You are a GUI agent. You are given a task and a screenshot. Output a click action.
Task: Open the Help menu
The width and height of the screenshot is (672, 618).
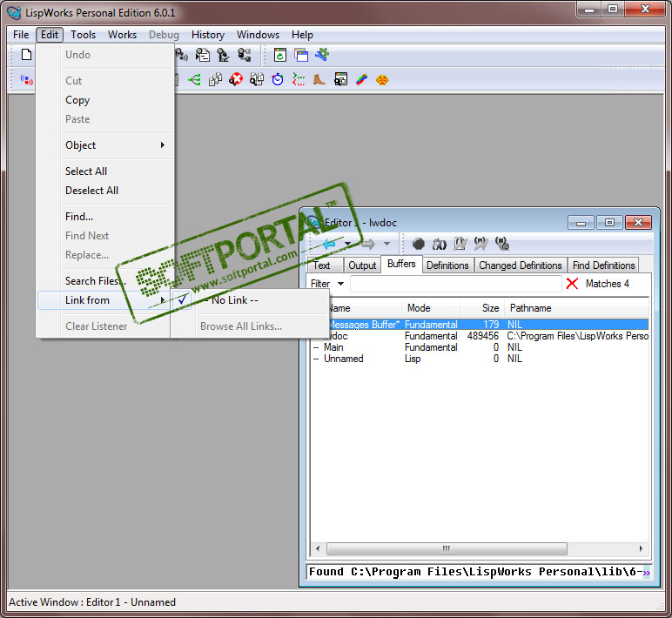[x=302, y=35]
